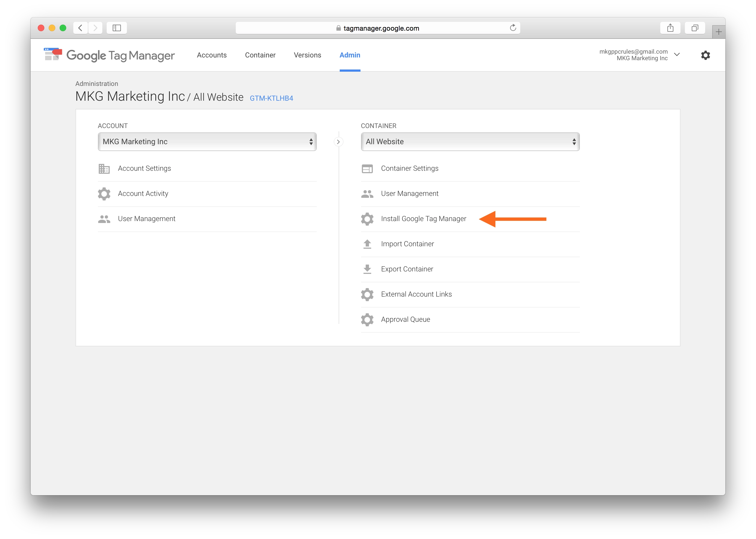Click the Google Tag Manager logo
This screenshot has width=756, height=539.
click(x=109, y=55)
